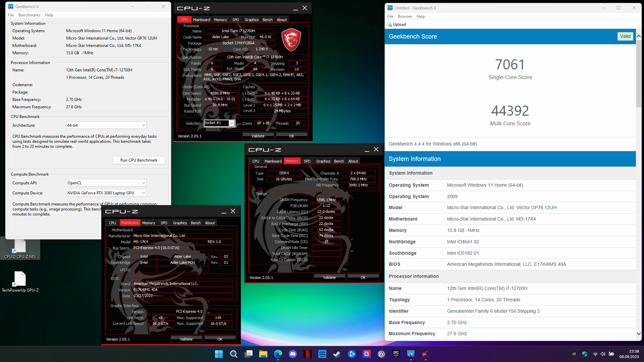Screen dimensions: 644x362
Task: Click OK in CPU-Z Memory window
Action: [363, 278]
